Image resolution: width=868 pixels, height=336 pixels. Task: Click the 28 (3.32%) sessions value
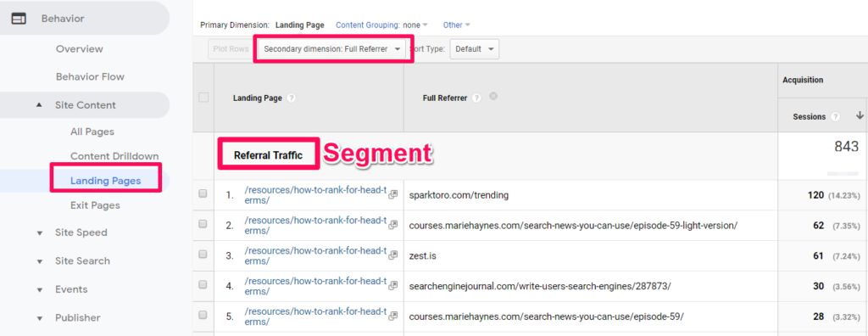point(837,316)
